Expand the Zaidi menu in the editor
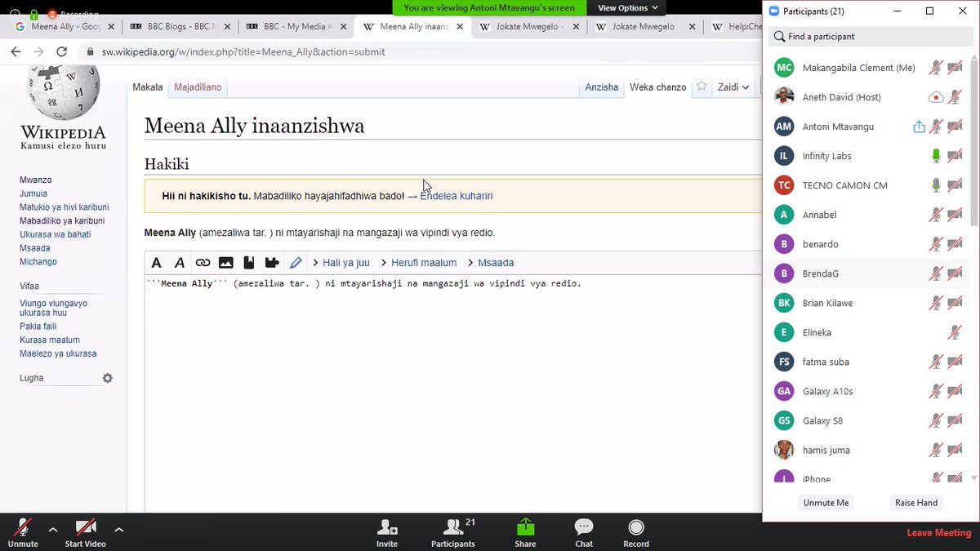Image resolution: width=980 pixels, height=551 pixels. tap(733, 87)
